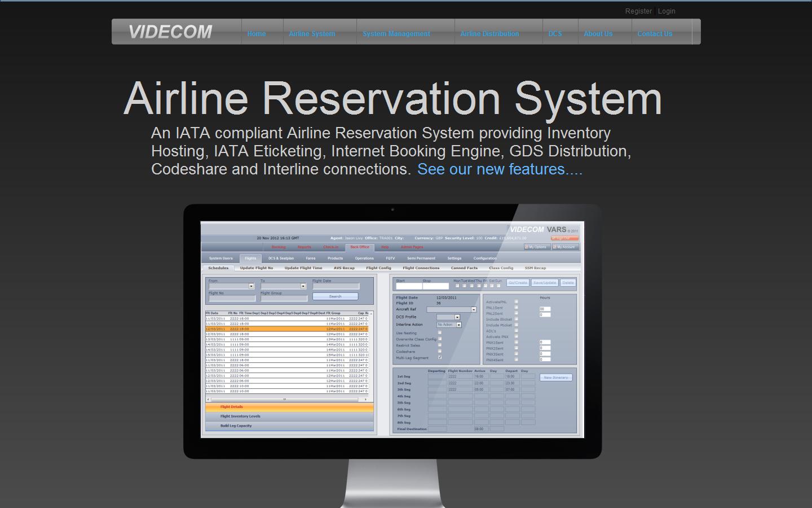
Task: Click the orange Sign Out button
Action: 564,238
